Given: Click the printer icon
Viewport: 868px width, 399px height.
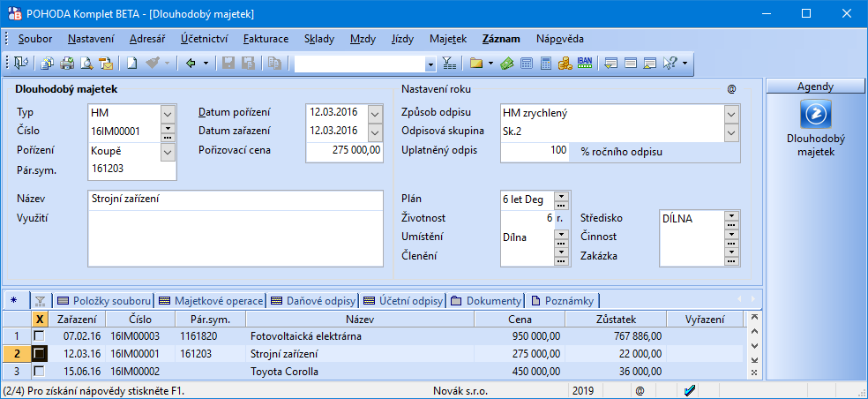Looking at the screenshot, I should [x=67, y=64].
